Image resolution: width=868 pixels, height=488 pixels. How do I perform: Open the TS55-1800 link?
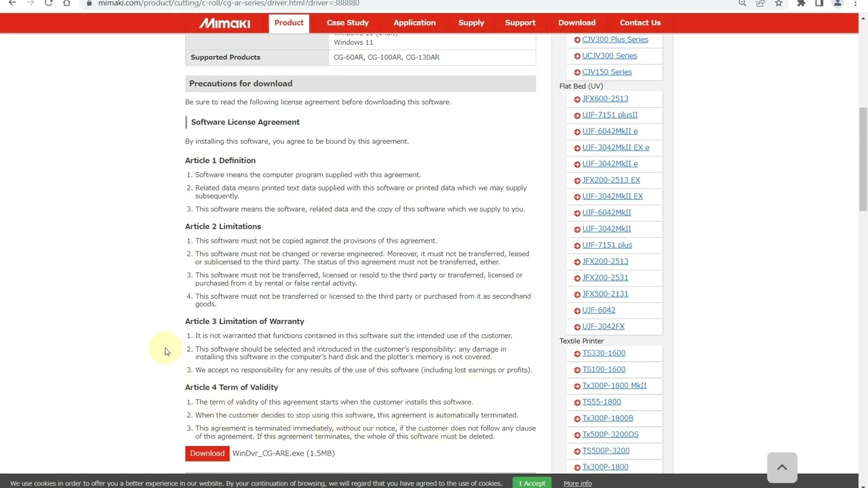601,402
